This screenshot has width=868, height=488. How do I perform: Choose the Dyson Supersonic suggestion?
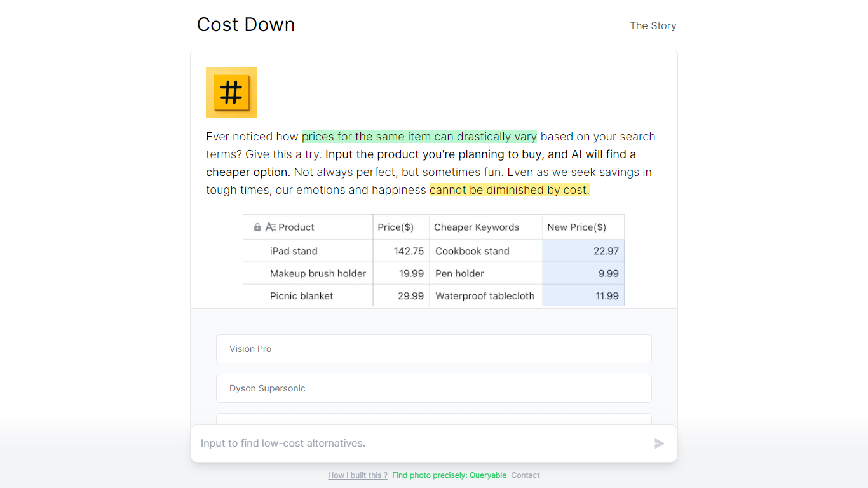click(x=434, y=388)
